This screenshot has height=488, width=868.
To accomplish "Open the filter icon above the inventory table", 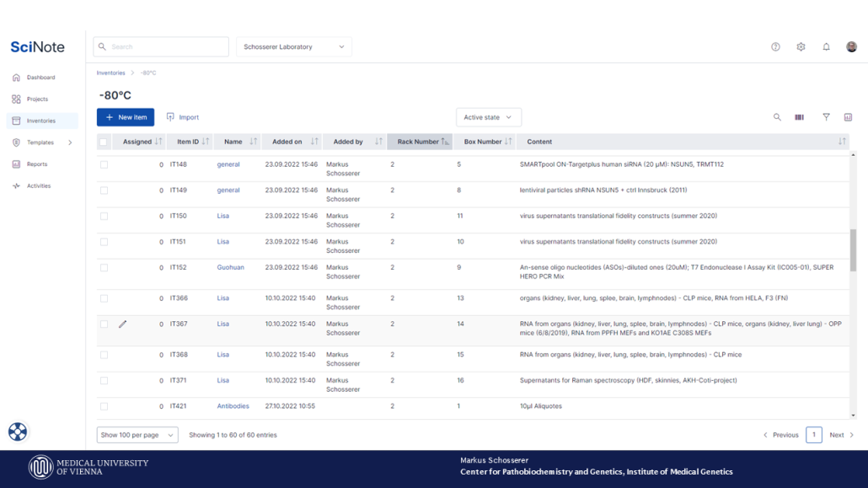I will (x=826, y=117).
